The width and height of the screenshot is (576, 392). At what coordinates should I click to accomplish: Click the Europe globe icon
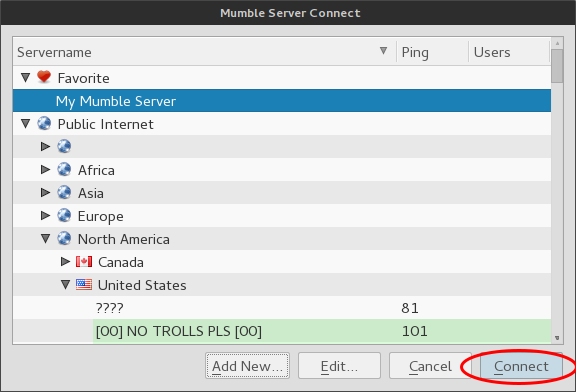click(x=64, y=215)
